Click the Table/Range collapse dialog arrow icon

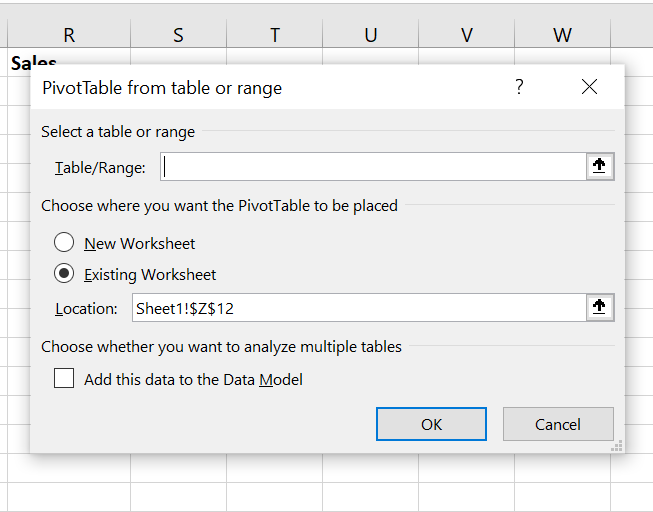pos(599,167)
